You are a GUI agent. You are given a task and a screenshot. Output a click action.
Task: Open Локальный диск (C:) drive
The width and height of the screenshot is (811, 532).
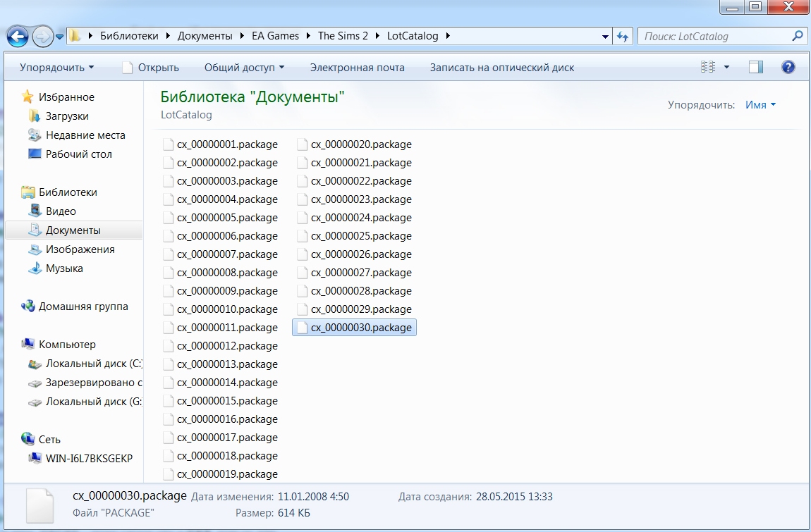tap(93, 364)
